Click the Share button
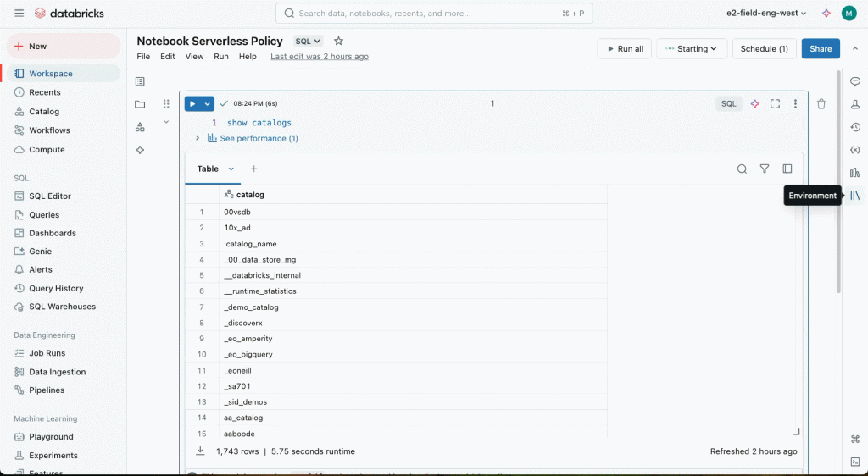 pos(820,49)
